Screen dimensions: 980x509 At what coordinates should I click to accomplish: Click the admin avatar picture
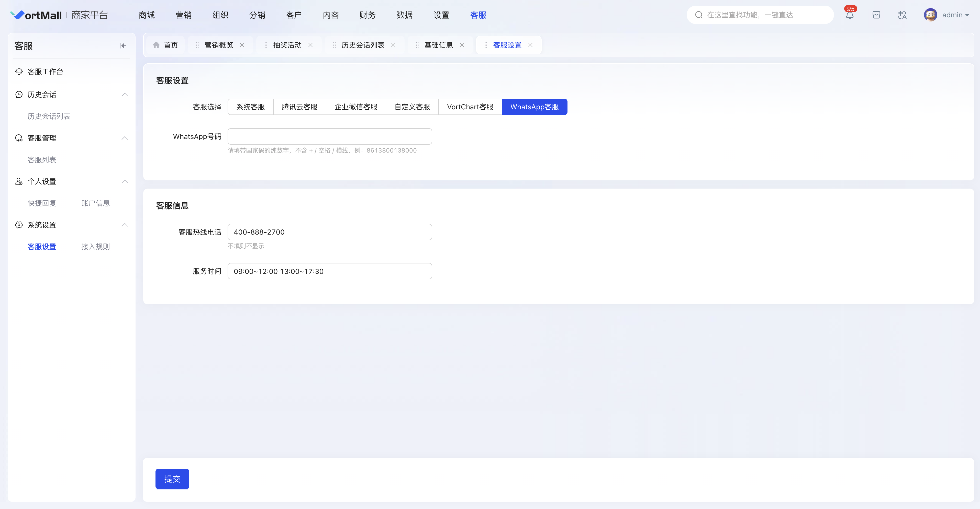coord(931,15)
